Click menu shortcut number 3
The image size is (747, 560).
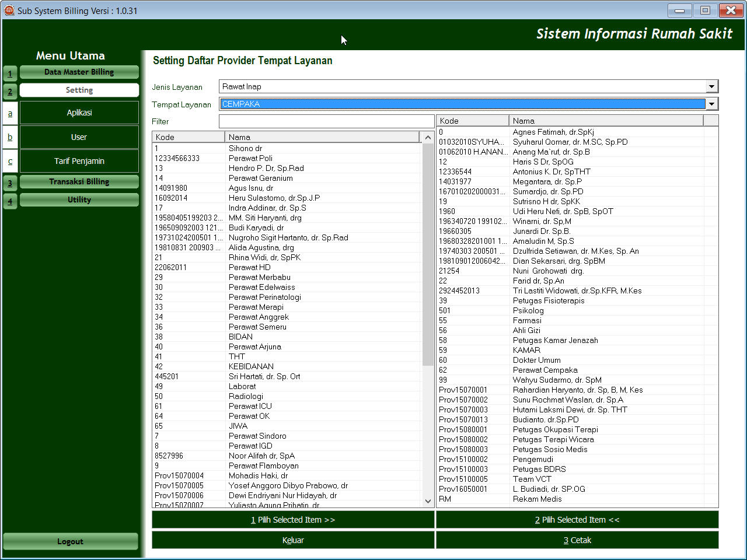10,183
